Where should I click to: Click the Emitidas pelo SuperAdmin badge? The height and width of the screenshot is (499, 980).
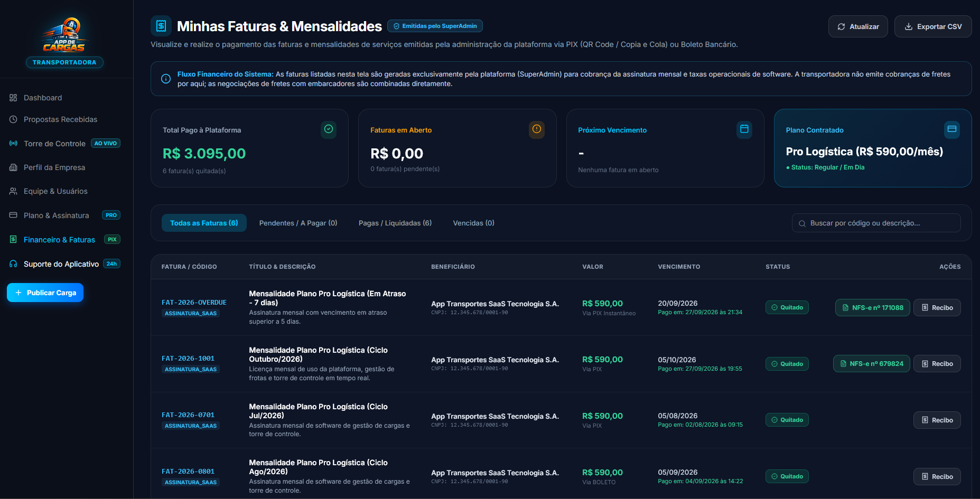tap(435, 26)
